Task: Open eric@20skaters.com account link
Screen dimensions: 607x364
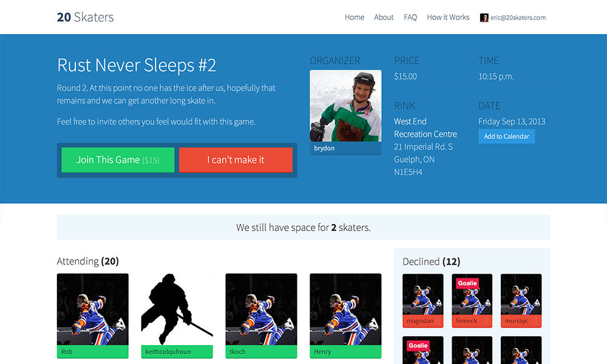Action: (518, 18)
